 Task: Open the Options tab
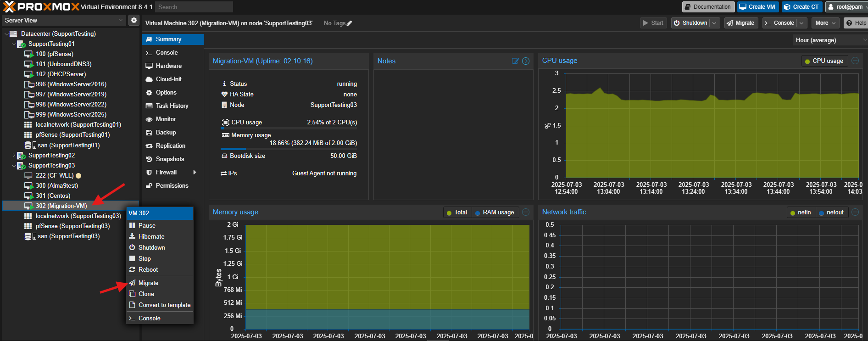point(172,93)
